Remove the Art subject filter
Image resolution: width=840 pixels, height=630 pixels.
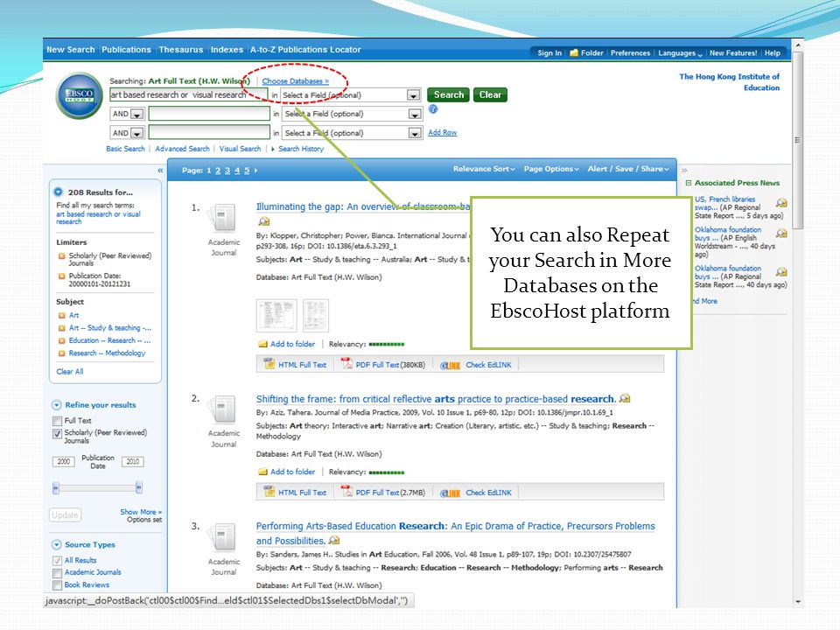(x=61, y=316)
